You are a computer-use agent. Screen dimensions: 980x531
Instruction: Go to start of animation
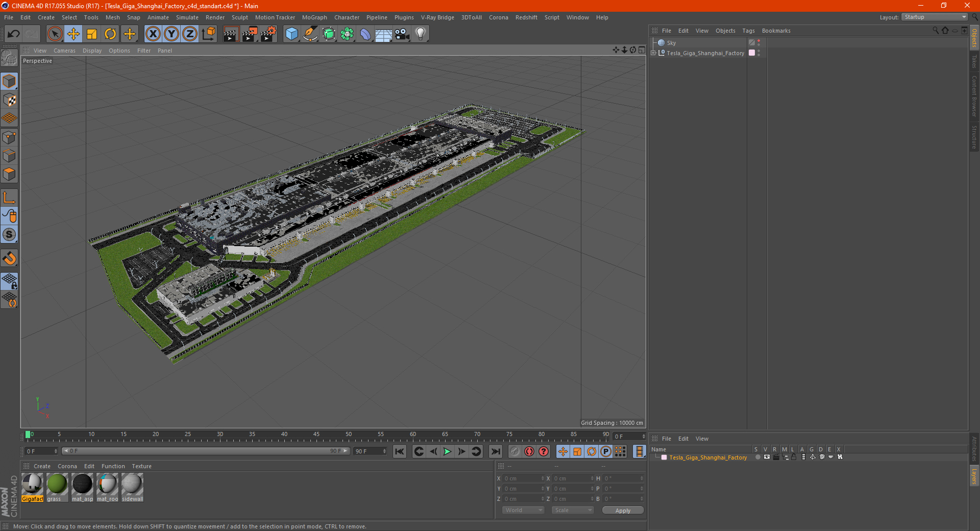(x=400, y=451)
